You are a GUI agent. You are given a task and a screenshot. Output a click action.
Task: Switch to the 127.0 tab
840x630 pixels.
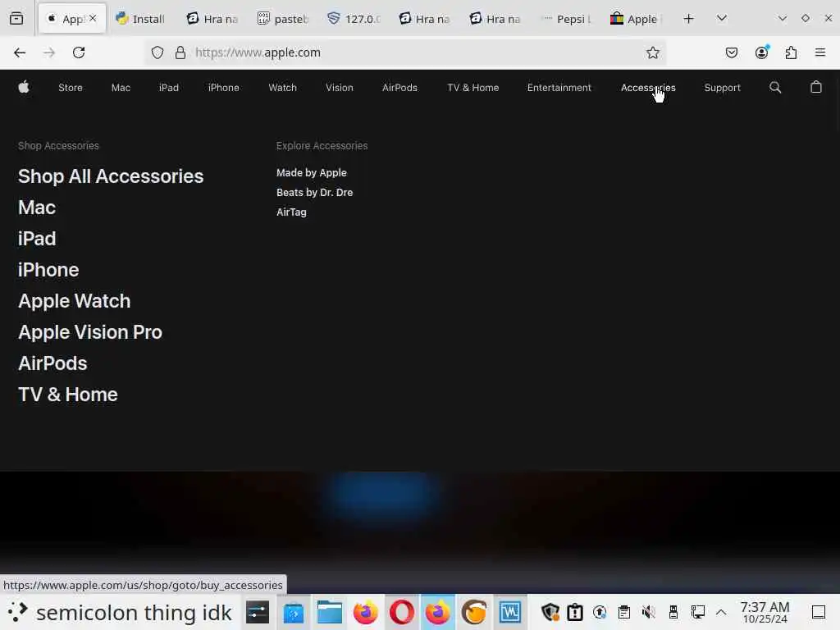pyautogui.click(x=354, y=19)
